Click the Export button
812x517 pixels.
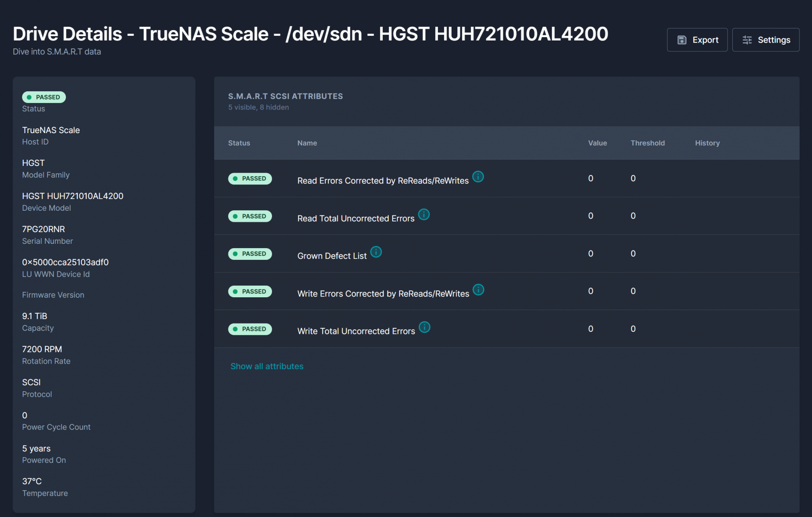pos(697,40)
